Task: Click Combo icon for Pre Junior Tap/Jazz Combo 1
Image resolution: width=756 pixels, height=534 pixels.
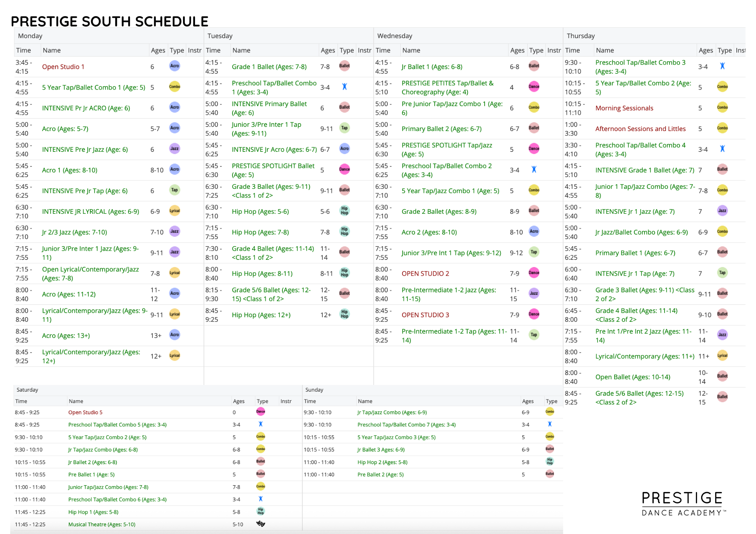Action: [534, 107]
